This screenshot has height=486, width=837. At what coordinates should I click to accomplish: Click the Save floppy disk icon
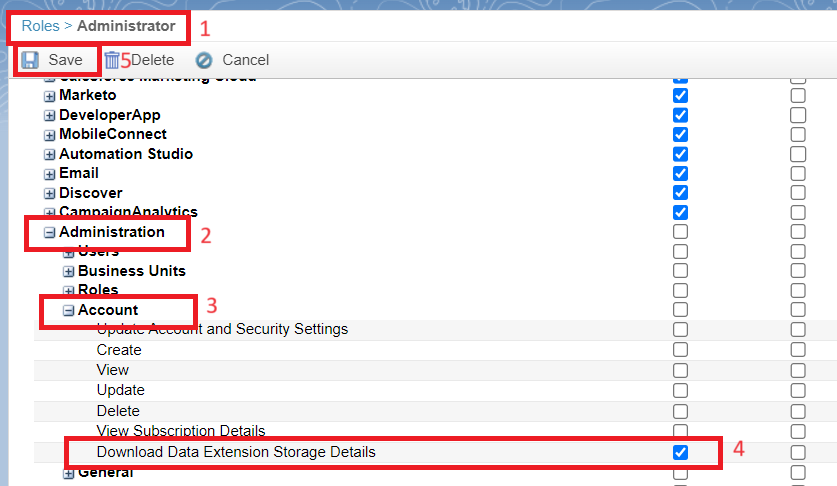pos(30,60)
